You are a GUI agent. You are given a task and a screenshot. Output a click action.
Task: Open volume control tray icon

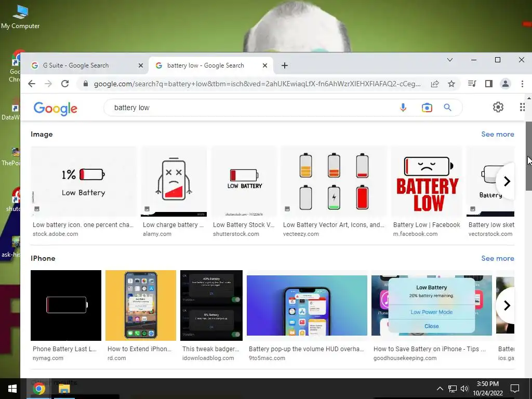tap(464, 389)
